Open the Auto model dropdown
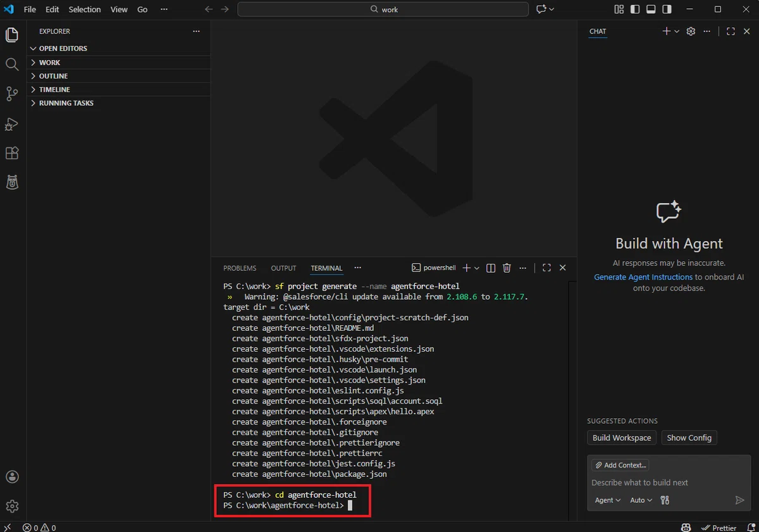759x532 pixels. coord(641,500)
